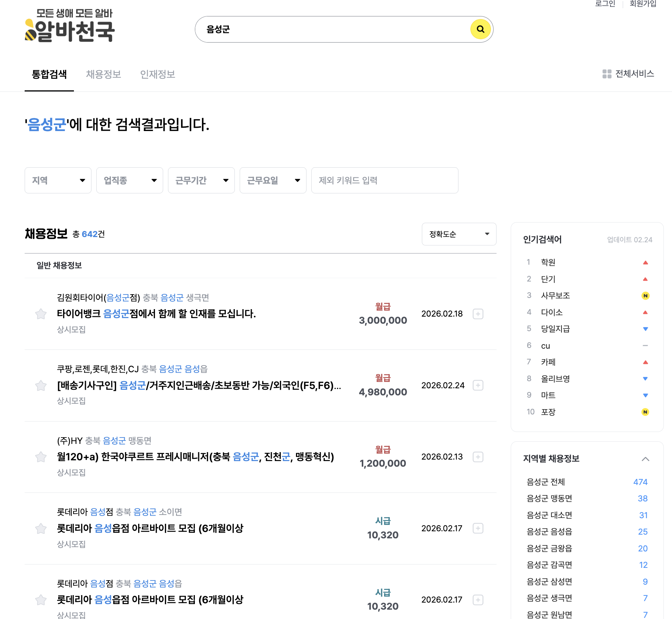Select 음성군 맹동면 region link
The width and height of the screenshot is (672, 619).
(x=549, y=498)
